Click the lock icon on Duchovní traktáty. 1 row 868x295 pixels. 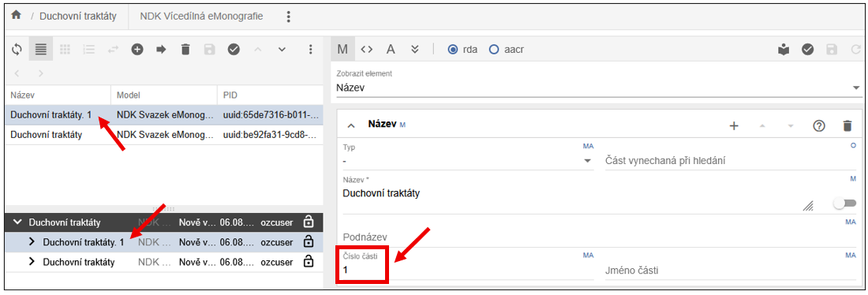click(309, 241)
